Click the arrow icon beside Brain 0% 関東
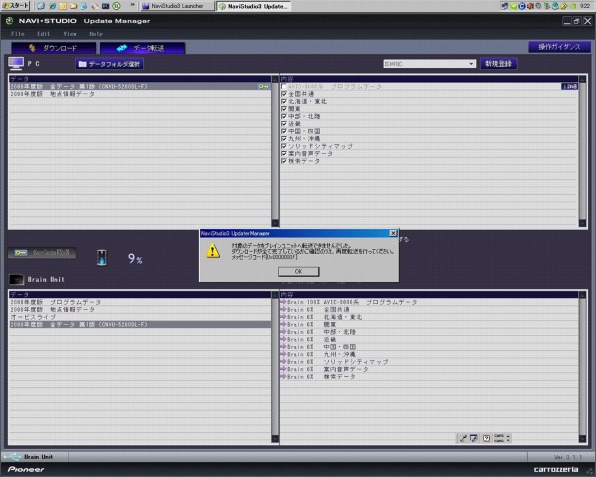Screen dimensions: 596x477 [x=283, y=325]
